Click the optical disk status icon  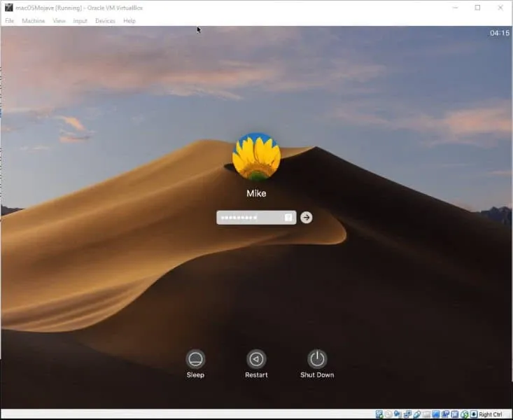pos(388,414)
